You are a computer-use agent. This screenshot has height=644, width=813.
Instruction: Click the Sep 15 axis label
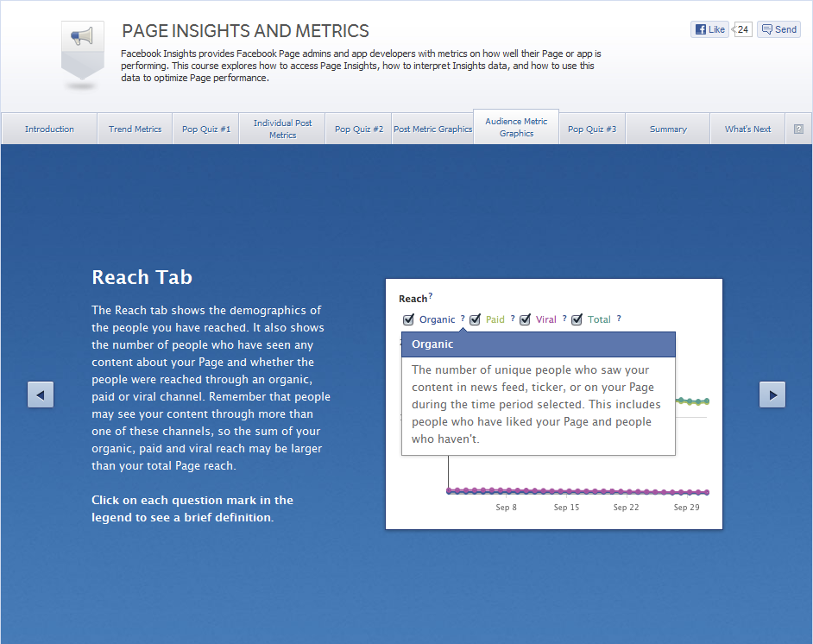point(566,507)
